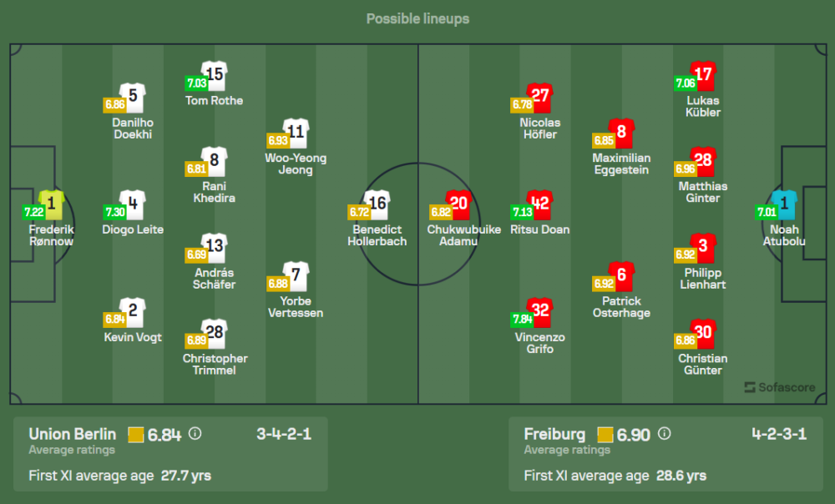
Task: Select Tom Rothe's number 15 shirt
Action: [x=215, y=75]
